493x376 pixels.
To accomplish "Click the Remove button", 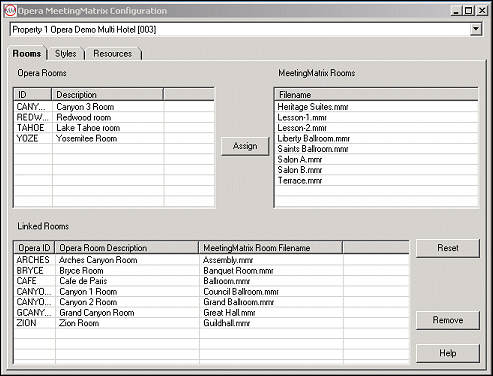I will [448, 320].
